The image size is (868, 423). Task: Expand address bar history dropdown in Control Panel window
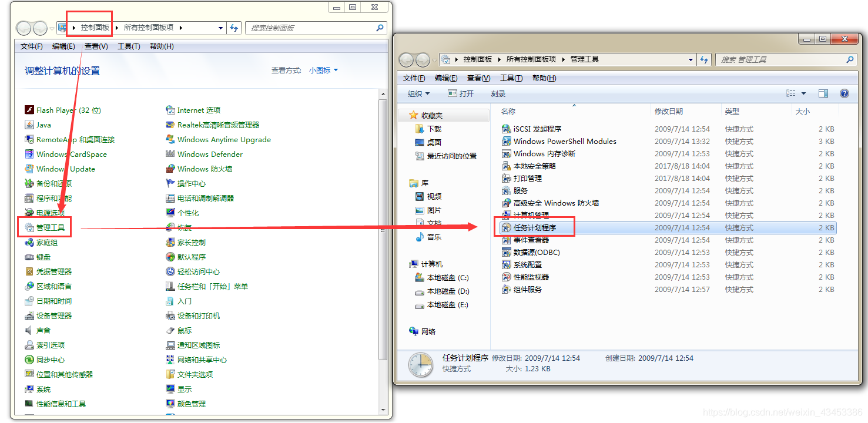pyautogui.click(x=220, y=28)
